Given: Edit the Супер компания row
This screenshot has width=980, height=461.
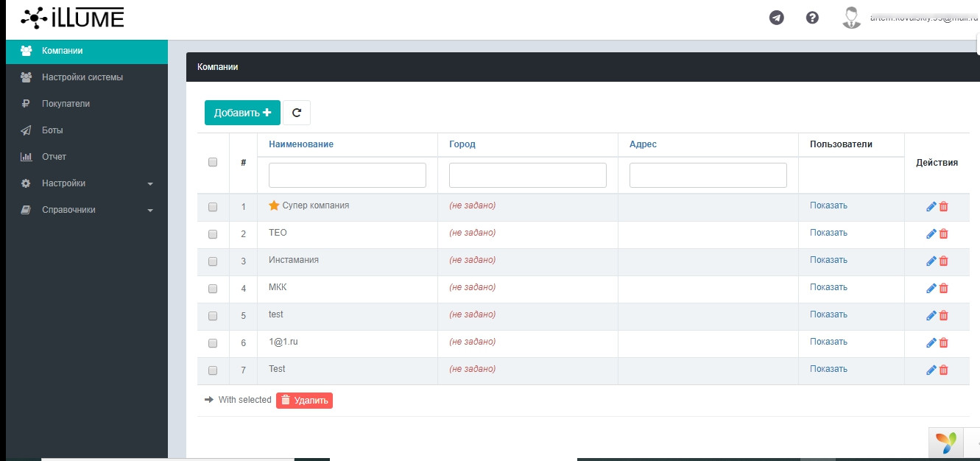Looking at the screenshot, I should [931, 207].
